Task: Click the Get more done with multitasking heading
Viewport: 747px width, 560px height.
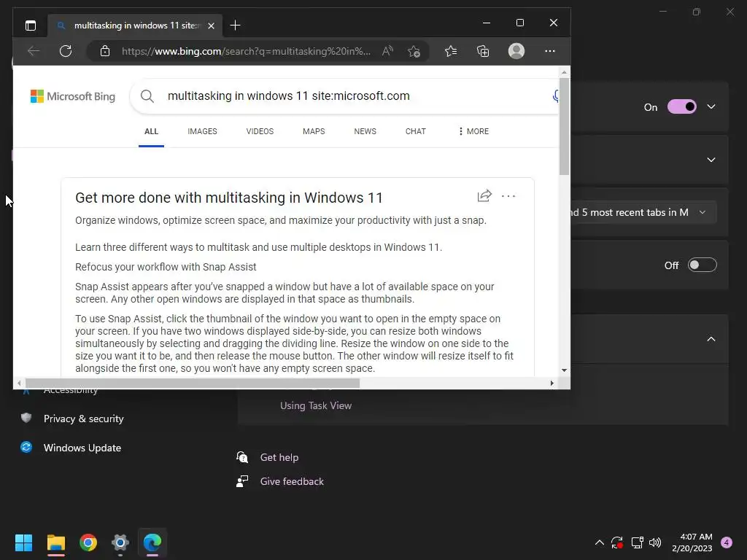Action: coord(228,198)
